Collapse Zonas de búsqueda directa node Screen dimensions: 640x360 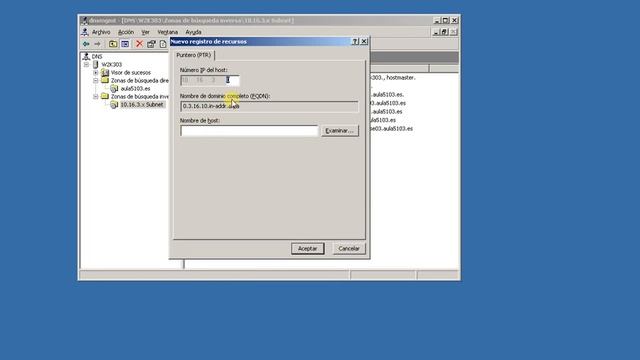[x=96, y=80]
